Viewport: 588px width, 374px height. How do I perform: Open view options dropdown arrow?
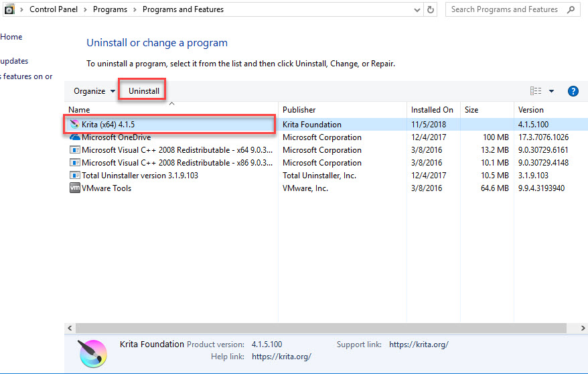pos(551,91)
